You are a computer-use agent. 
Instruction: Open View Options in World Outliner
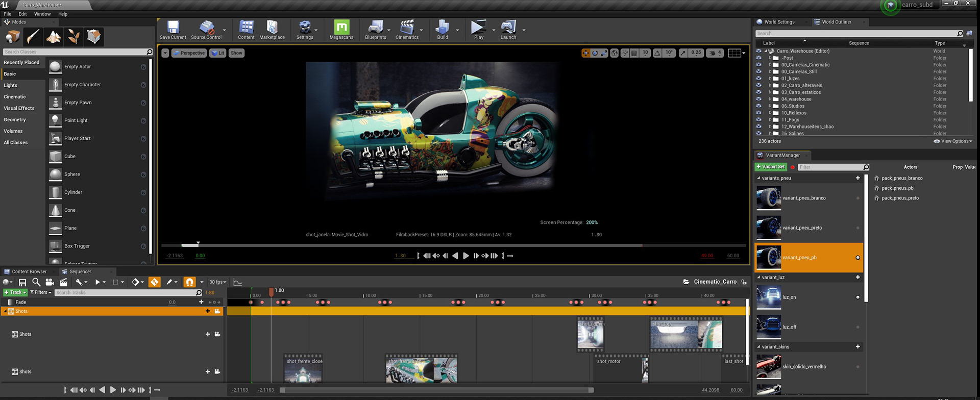(953, 141)
